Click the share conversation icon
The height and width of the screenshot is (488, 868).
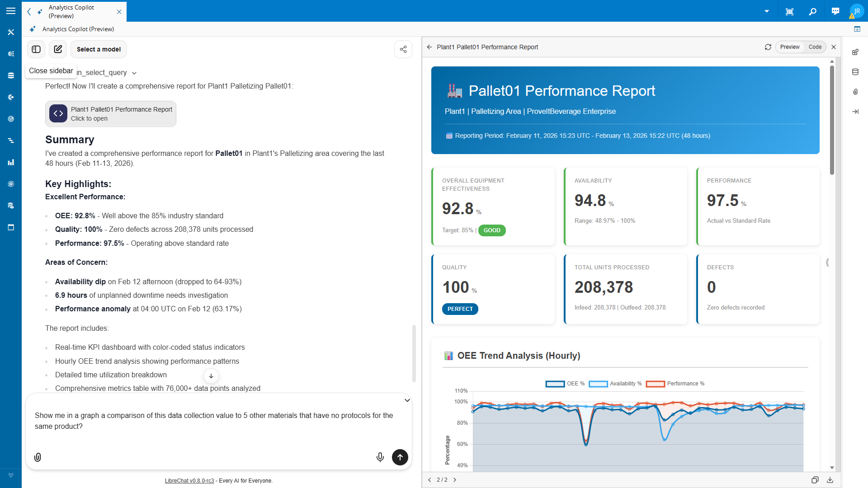[x=403, y=49]
